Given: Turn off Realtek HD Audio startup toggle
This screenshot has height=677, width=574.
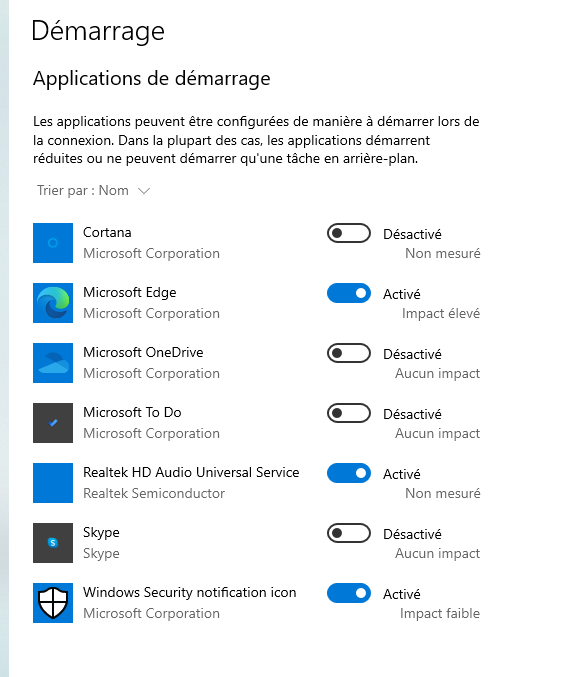Looking at the screenshot, I should tap(349, 473).
